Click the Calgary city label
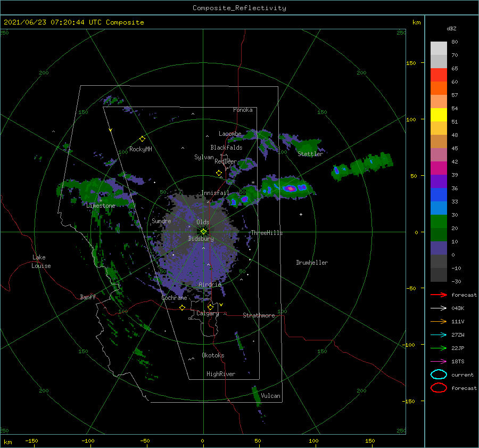Viewport: 479px width, 448px height. pyautogui.click(x=208, y=313)
